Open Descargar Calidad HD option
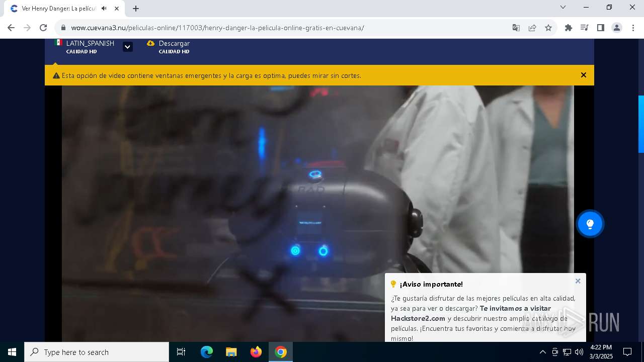644x362 pixels. [x=169, y=47]
